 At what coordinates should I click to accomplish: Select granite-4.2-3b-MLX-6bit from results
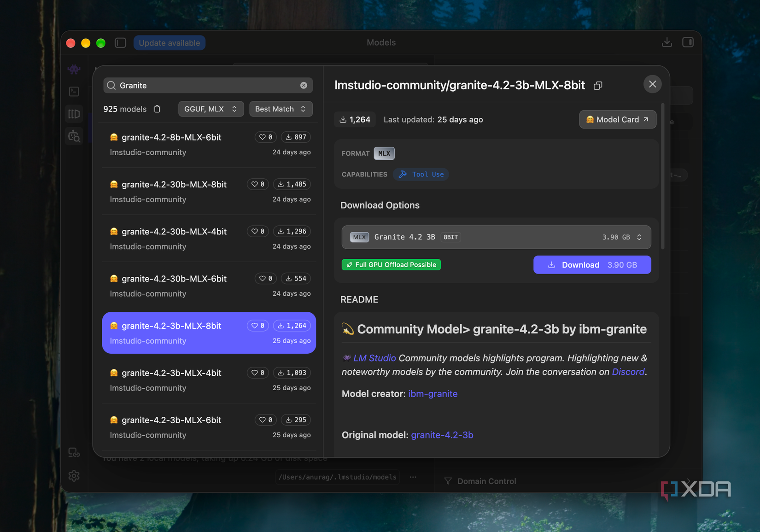pos(209,427)
